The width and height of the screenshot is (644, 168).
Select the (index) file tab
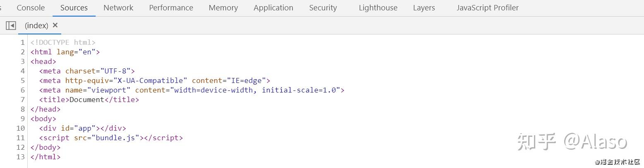tap(36, 26)
